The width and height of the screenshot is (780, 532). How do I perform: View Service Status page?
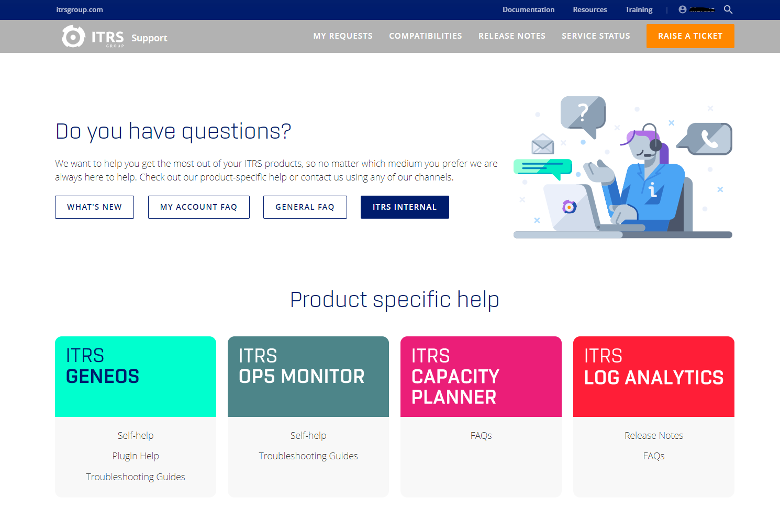pyautogui.click(x=596, y=36)
